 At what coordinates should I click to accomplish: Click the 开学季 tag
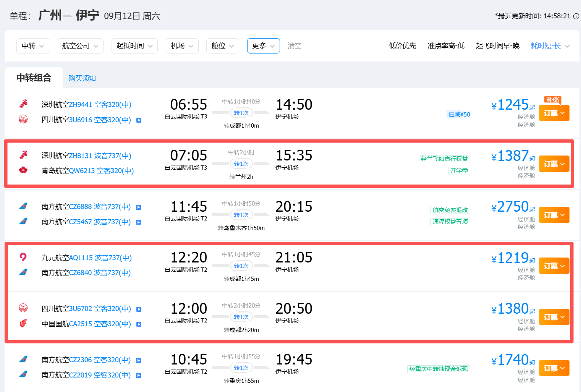click(459, 171)
